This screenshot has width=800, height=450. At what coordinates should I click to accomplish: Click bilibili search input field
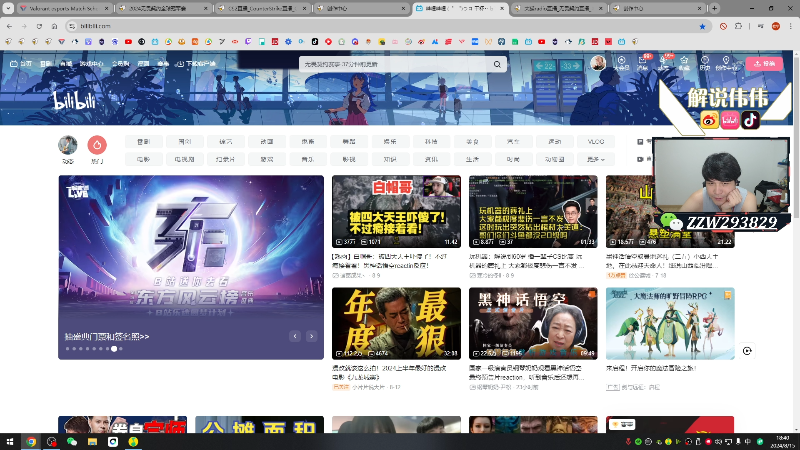coord(395,64)
